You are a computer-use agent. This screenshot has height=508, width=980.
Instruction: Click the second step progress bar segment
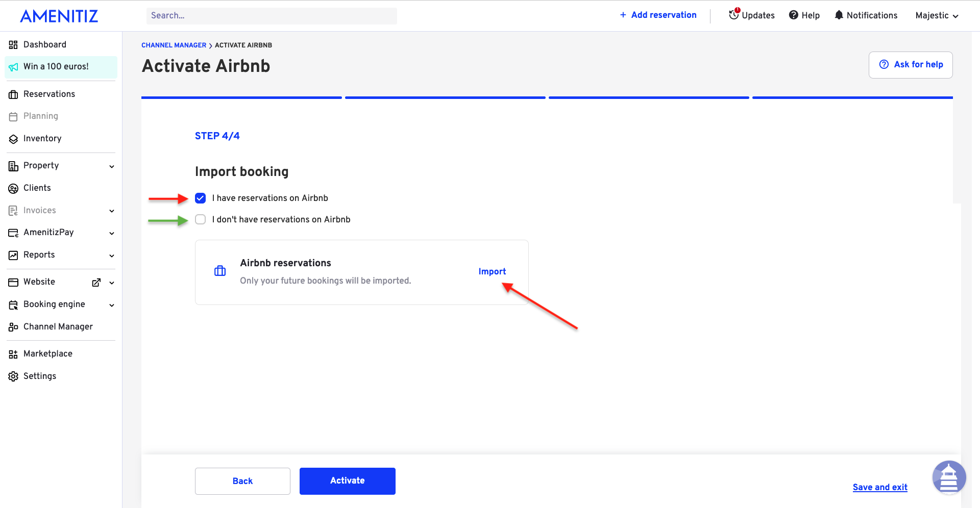[x=445, y=97]
